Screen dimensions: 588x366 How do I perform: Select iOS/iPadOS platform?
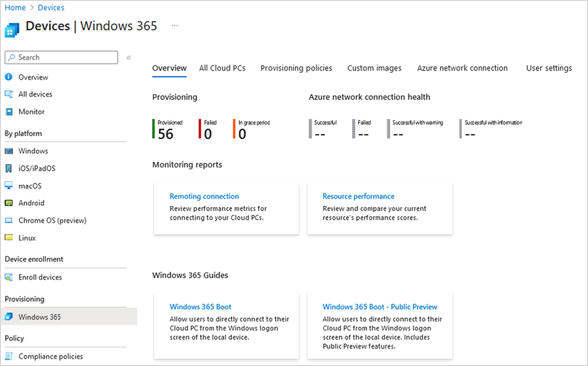37,169
